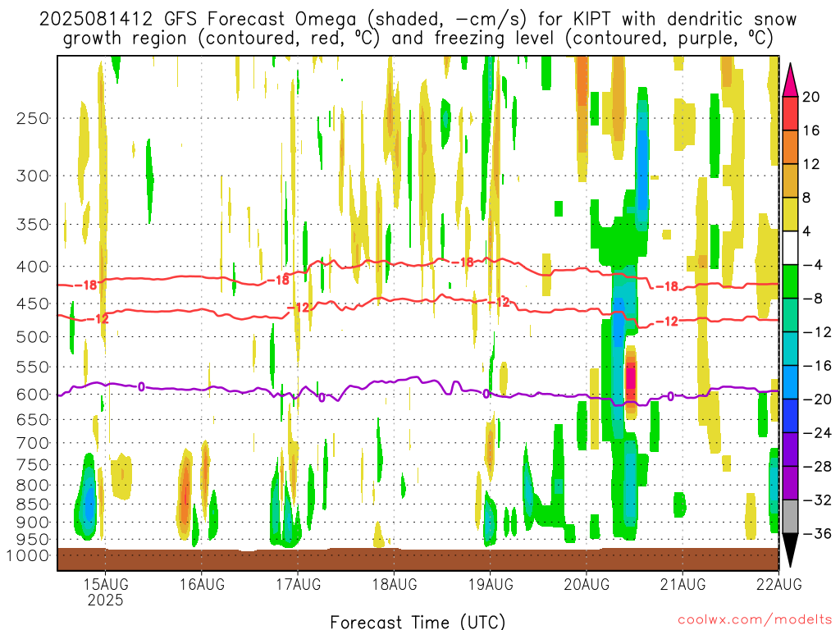Click the chart title mentioning KIPT Omega forecast
This screenshot has width=840, height=630.
418,29
